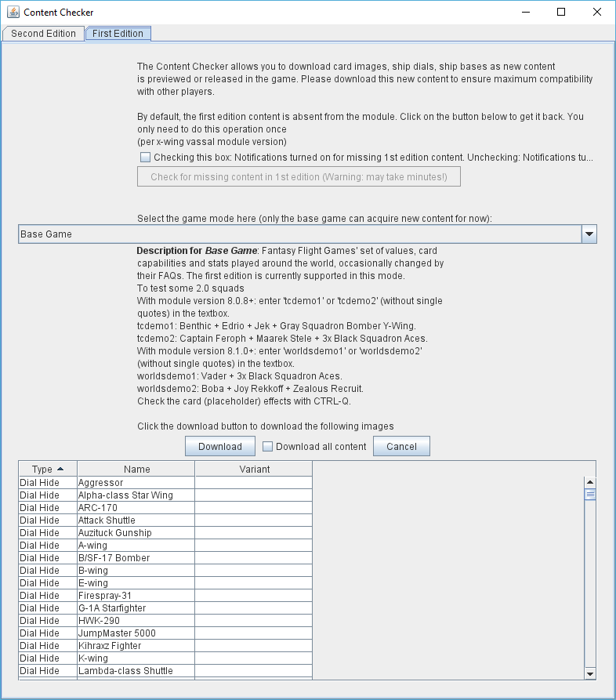
Task: Select the ARC-170 row
Action: coord(165,508)
